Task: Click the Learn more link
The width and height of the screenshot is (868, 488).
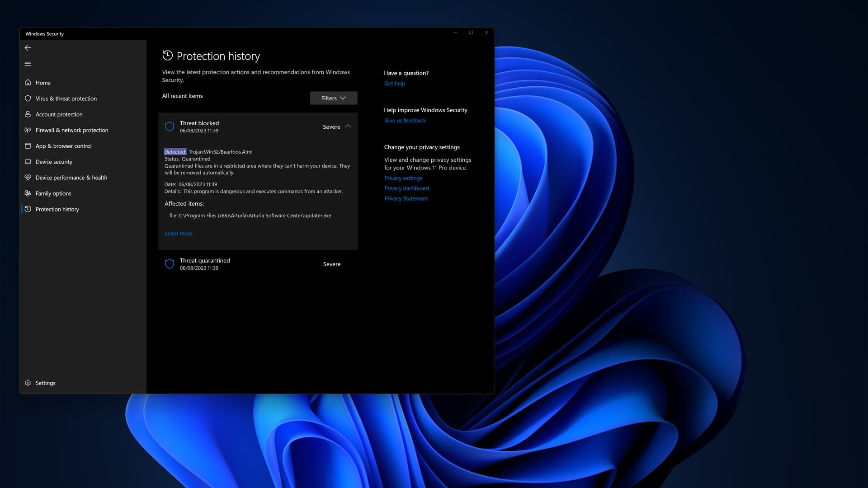Action: point(179,234)
